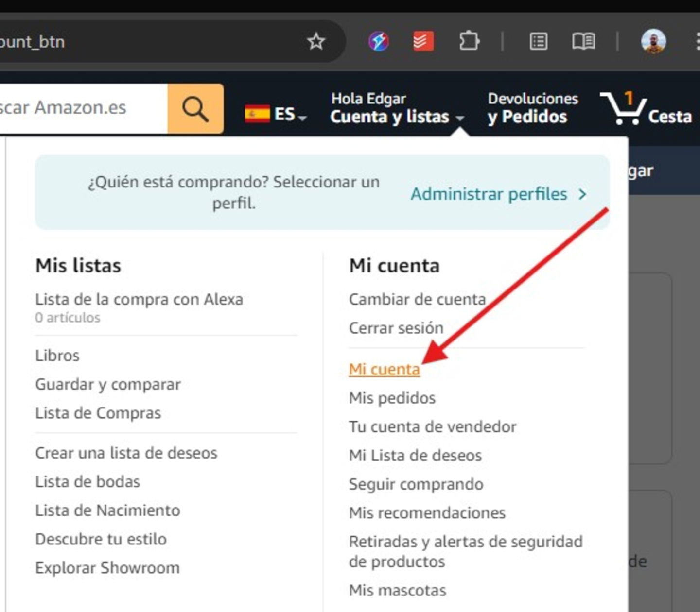Click in the Amazon.es search field
The image size is (700, 612).
pos(84,109)
